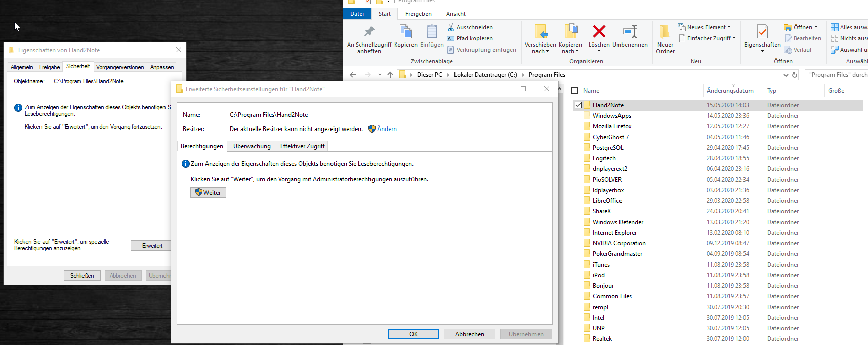Image resolution: width=868 pixels, height=345 pixels.
Task: Click the Mozilla Firefox folder icon
Action: point(587,126)
